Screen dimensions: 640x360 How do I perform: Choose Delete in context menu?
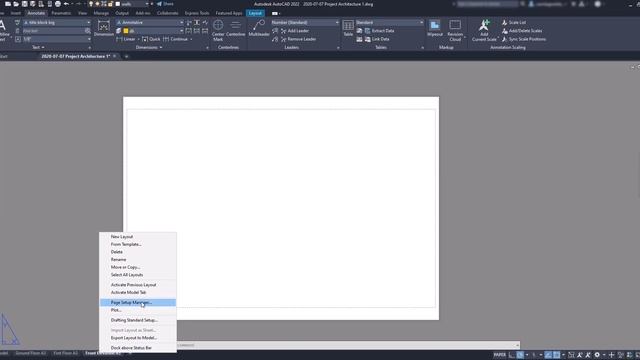click(138, 252)
